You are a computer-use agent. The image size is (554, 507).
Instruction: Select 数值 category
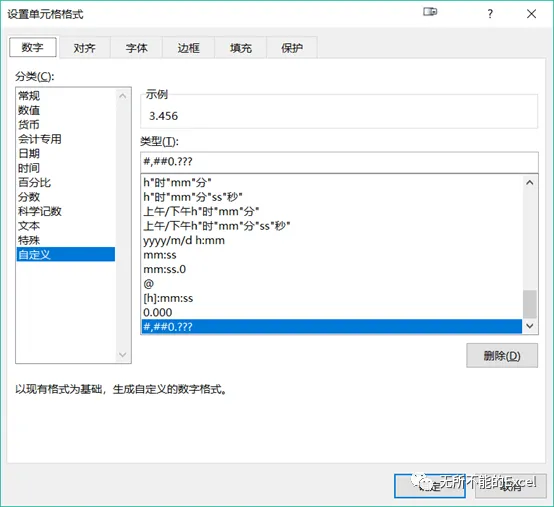(x=66, y=110)
